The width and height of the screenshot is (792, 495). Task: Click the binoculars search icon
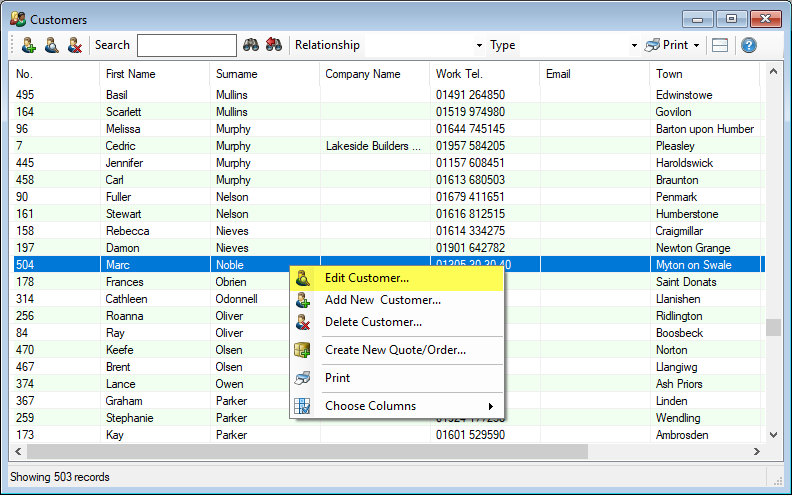[x=251, y=45]
